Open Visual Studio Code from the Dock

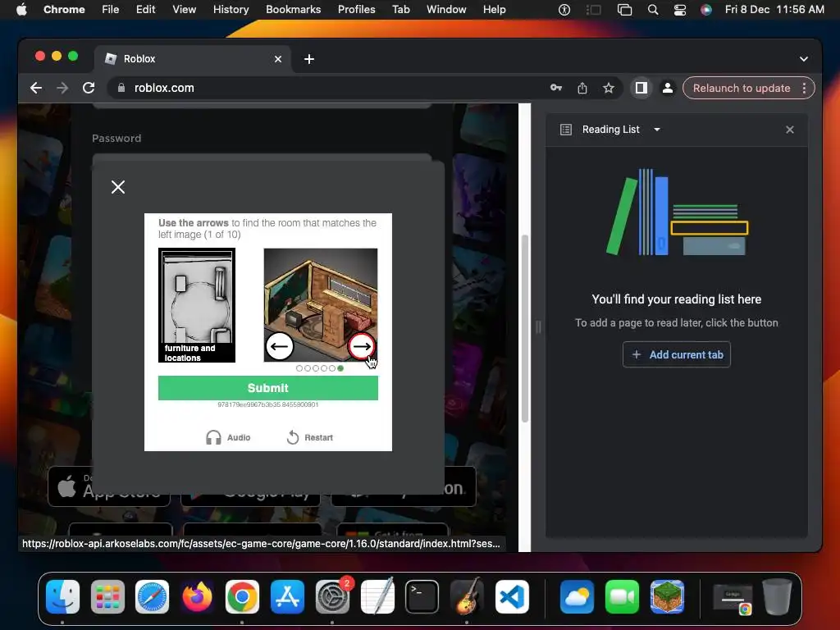(512, 597)
